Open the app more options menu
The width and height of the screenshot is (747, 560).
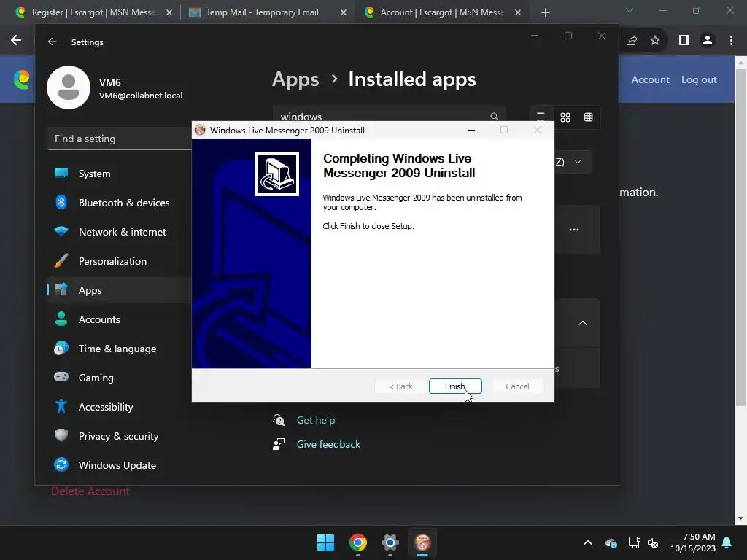coord(574,230)
